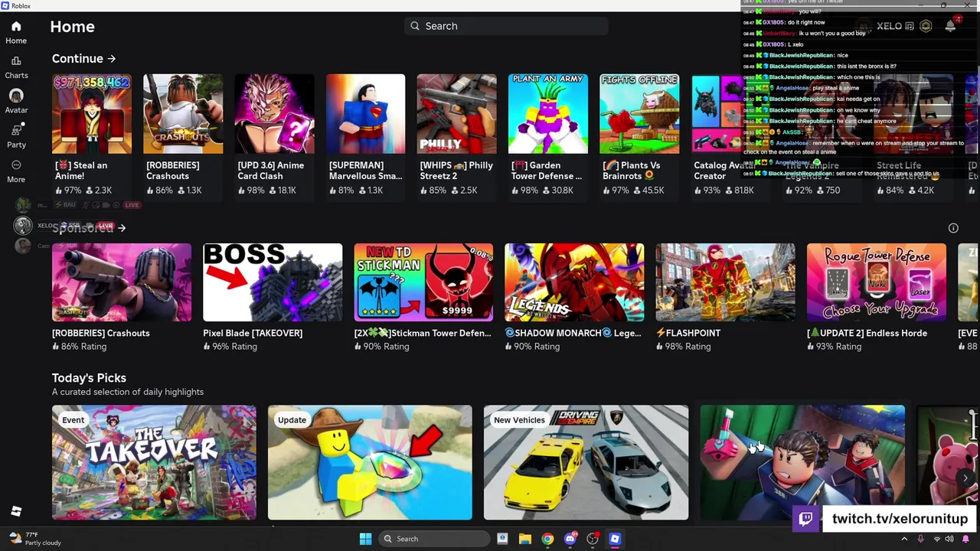The height and width of the screenshot is (551, 980).
Task: Open Discord from the taskbar
Action: 570,539
